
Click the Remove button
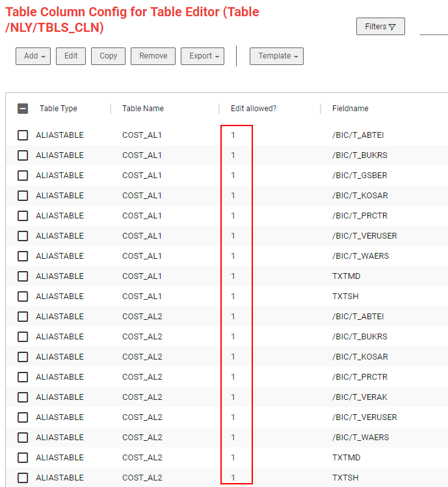(x=153, y=56)
